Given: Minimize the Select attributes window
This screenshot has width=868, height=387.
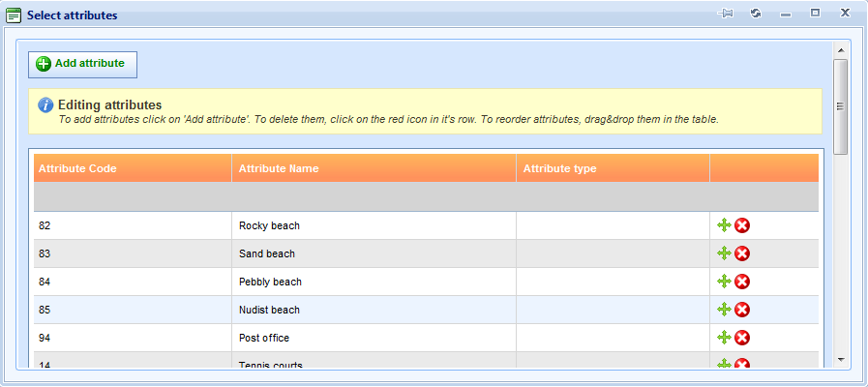Looking at the screenshot, I should [x=786, y=15].
